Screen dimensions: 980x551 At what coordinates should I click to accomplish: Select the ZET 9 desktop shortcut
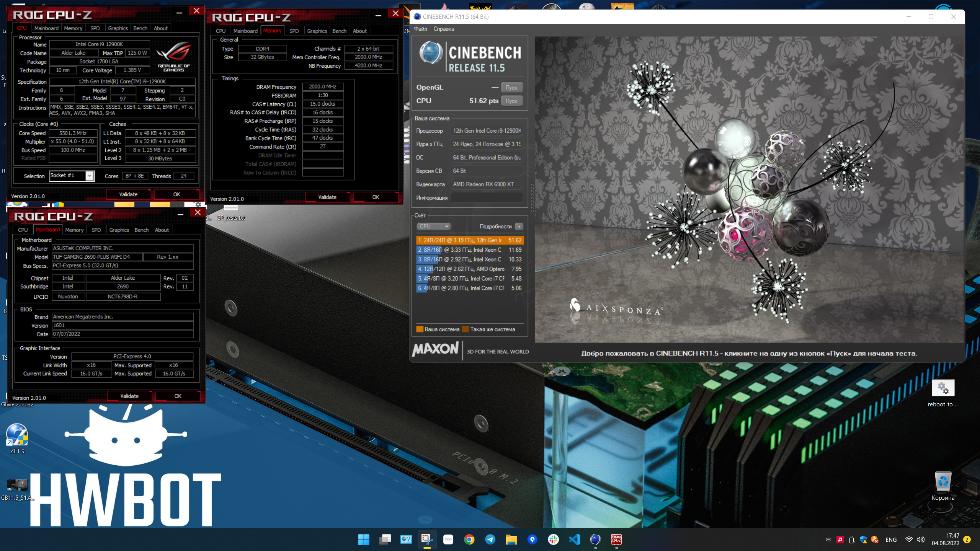pyautogui.click(x=17, y=439)
